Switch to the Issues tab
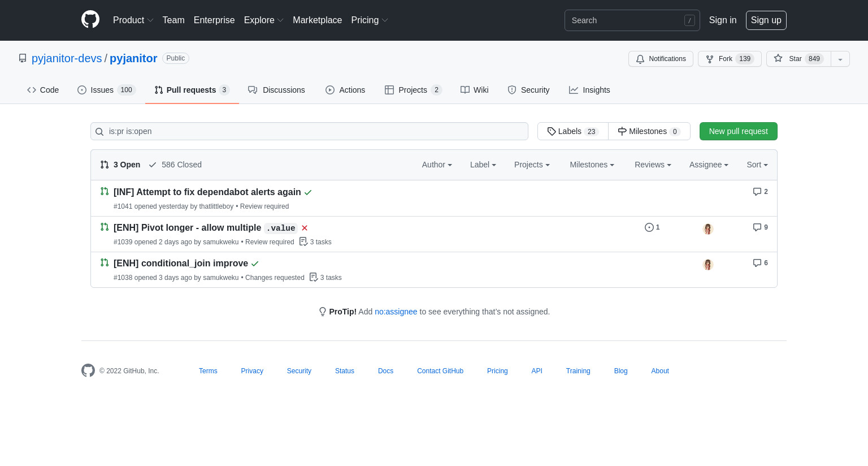This screenshot has height=466, width=868. (x=107, y=90)
